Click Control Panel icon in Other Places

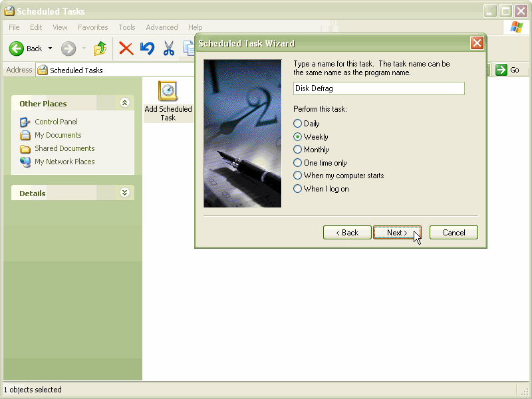coord(25,122)
